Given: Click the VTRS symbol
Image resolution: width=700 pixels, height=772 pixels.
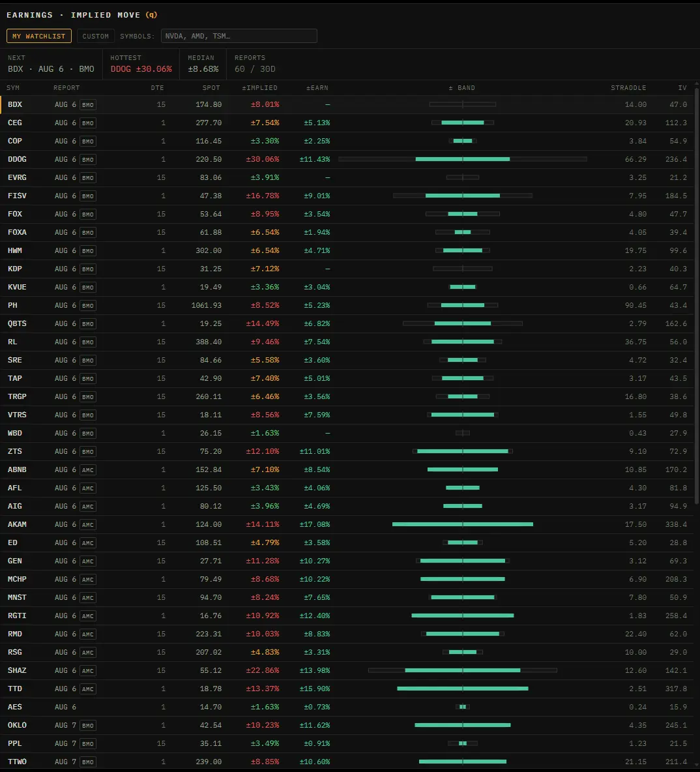Looking at the screenshot, I should 17,415.
